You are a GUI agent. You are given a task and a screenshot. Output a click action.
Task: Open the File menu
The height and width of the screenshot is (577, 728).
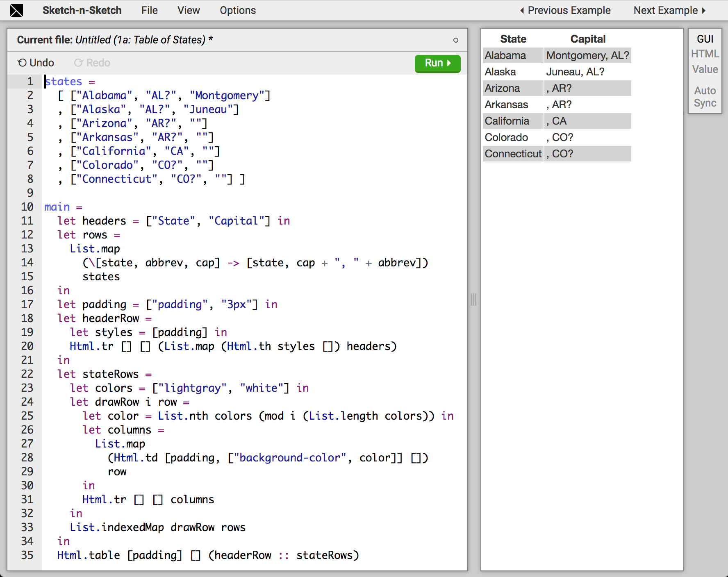[x=150, y=10]
